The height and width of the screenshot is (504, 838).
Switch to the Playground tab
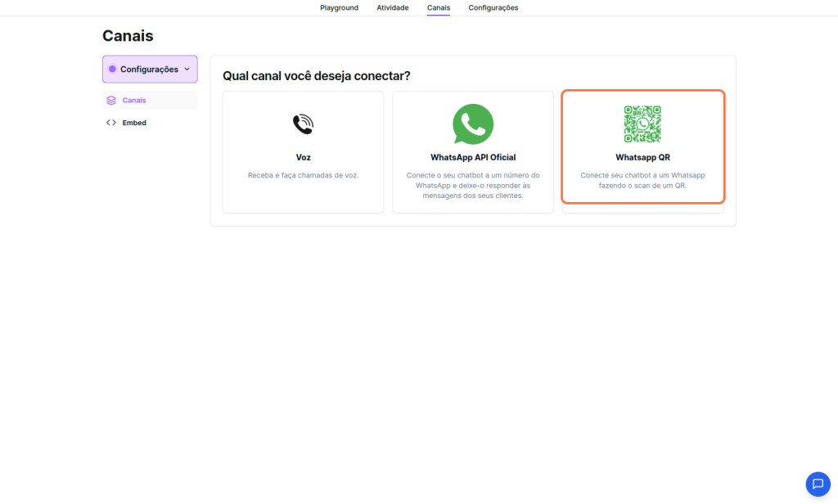(339, 8)
